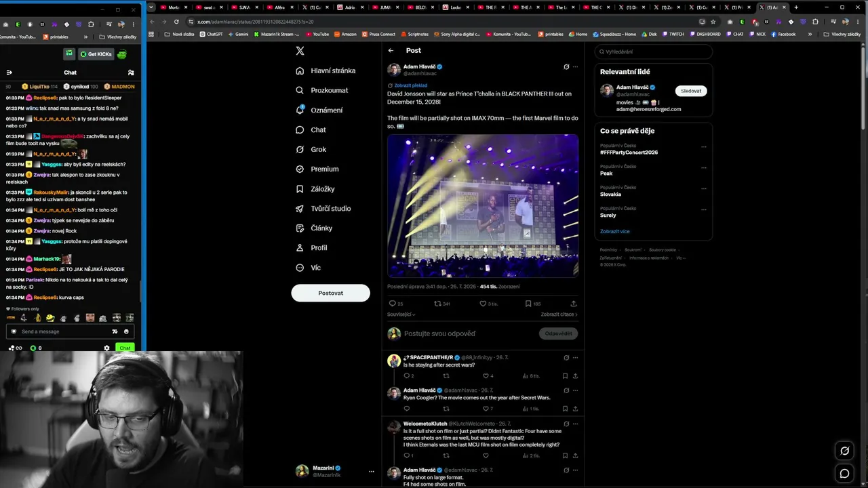The width and height of the screenshot is (868, 488).
Task: Focus the Vyhledávání search box
Action: coord(654,52)
